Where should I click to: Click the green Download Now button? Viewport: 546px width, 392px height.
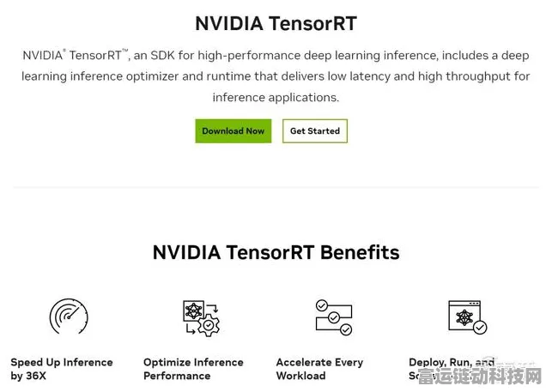[x=233, y=130]
